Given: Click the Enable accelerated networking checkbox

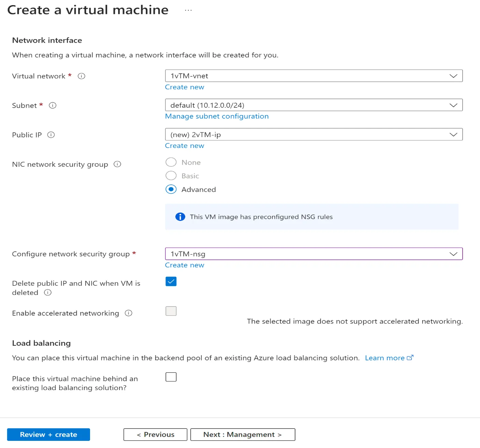Looking at the screenshot, I should tap(171, 311).
